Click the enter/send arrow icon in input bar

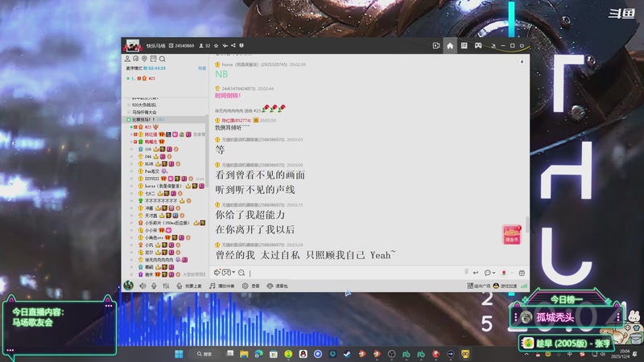pos(476,273)
